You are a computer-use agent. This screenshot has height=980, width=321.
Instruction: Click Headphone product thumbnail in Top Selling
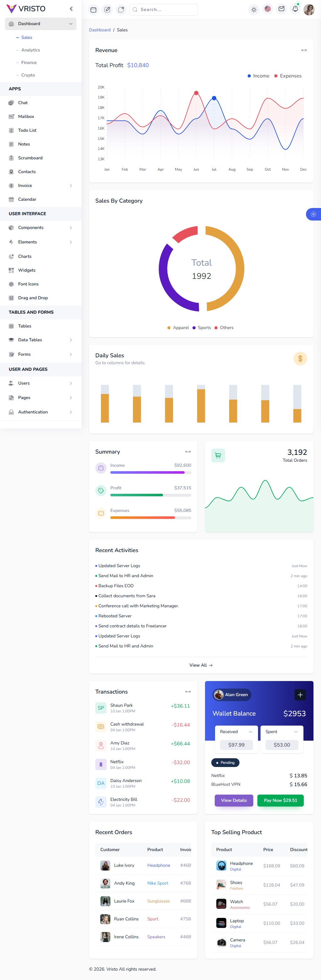pyautogui.click(x=221, y=865)
